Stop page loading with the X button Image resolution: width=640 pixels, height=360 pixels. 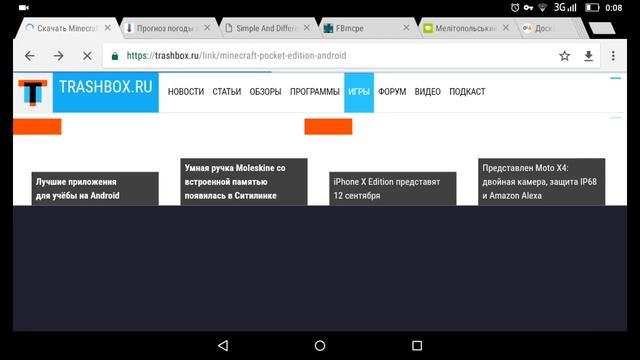coord(87,56)
